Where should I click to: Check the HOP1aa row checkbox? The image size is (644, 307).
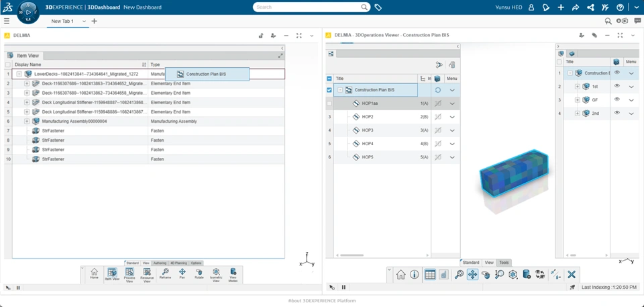pyautogui.click(x=329, y=103)
